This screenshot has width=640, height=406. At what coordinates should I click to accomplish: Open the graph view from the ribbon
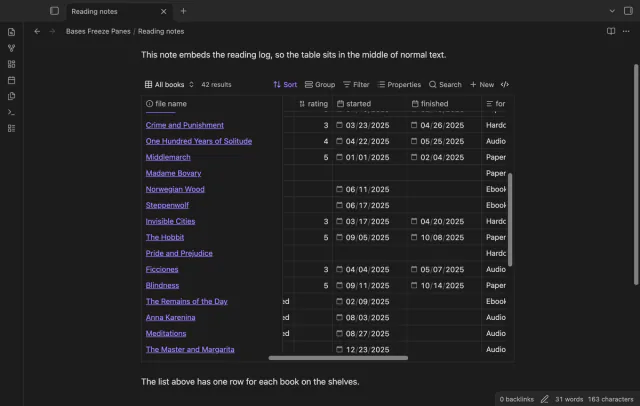11,48
